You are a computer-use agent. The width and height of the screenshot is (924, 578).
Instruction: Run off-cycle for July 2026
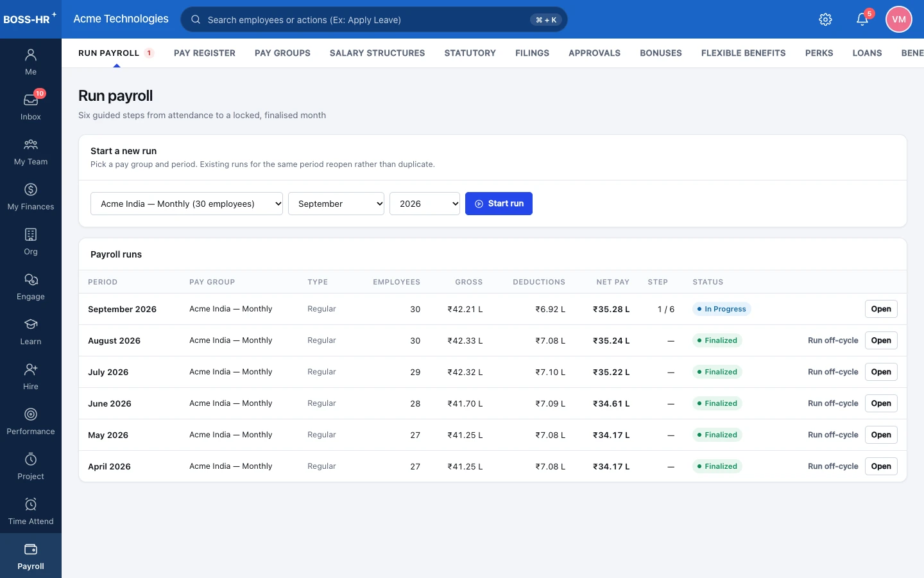tap(833, 372)
